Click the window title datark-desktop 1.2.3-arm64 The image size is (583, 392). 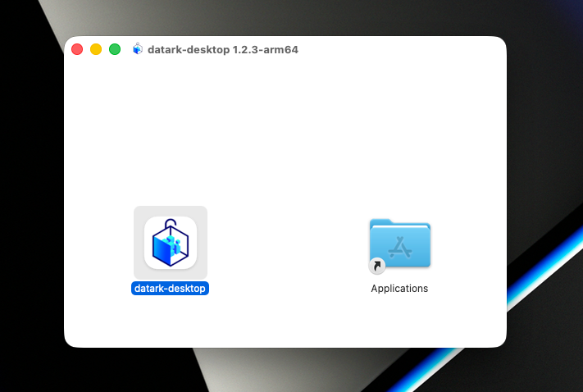(223, 49)
